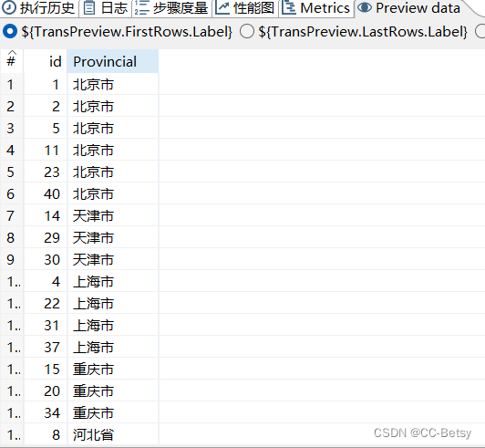The image size is (485, 448).
Task: Click row number 7 in # column
Action: (12, 216)
